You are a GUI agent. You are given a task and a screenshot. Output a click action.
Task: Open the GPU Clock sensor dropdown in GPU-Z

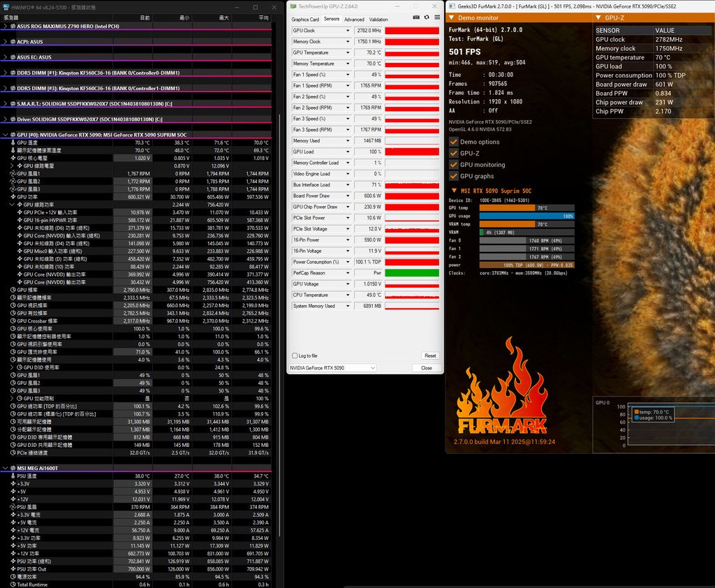(x=348, y=31)
